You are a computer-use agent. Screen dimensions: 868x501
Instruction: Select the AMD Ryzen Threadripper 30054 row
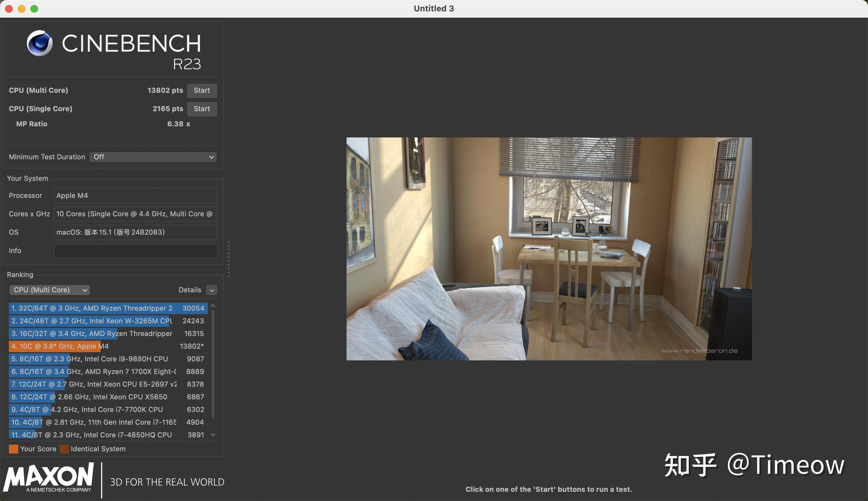pos(108,308)
